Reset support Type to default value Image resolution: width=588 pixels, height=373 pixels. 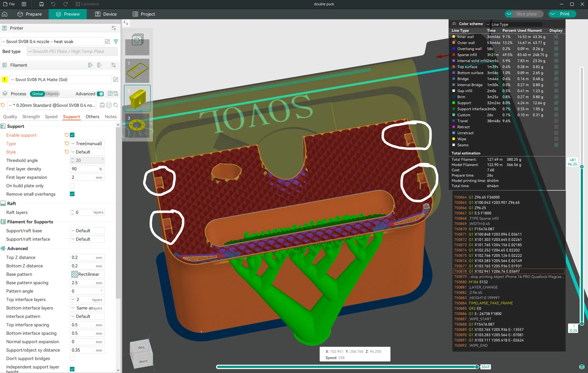pyautogui.click(x=67, y=143)
